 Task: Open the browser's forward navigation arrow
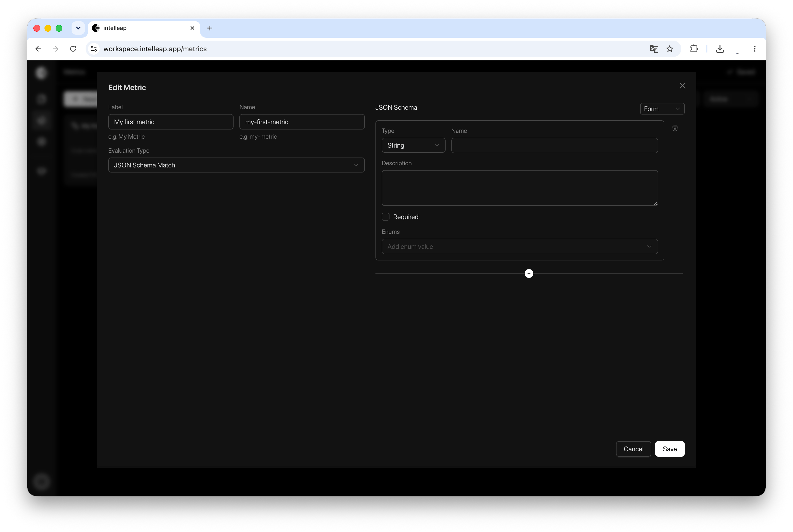tap(56, 49)
